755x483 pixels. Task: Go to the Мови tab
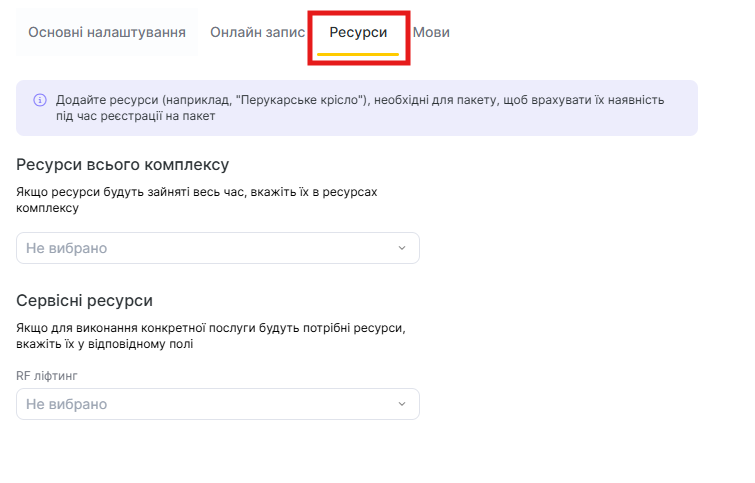tap(431, 32)
